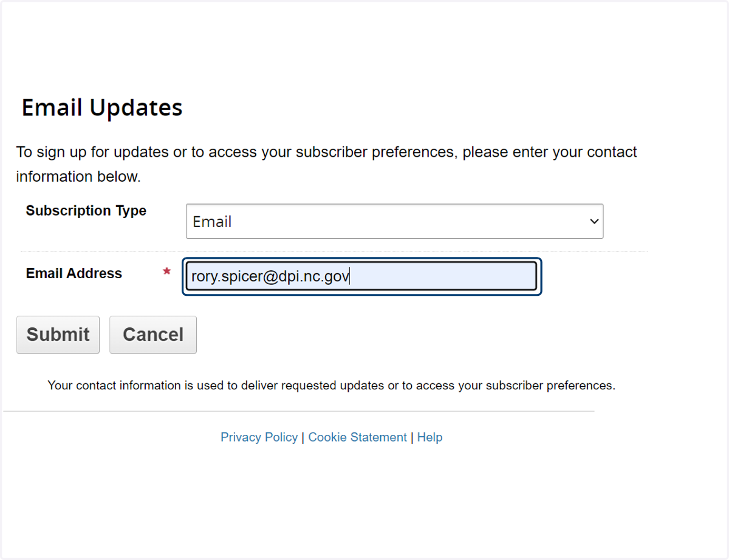Click the Email Updates heading

click(x=102, y=108)
